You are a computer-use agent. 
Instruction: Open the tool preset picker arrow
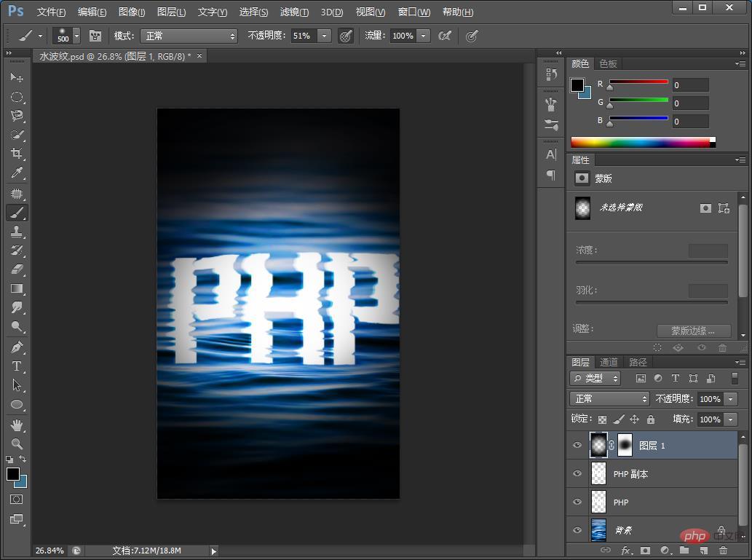click(40, 36)
